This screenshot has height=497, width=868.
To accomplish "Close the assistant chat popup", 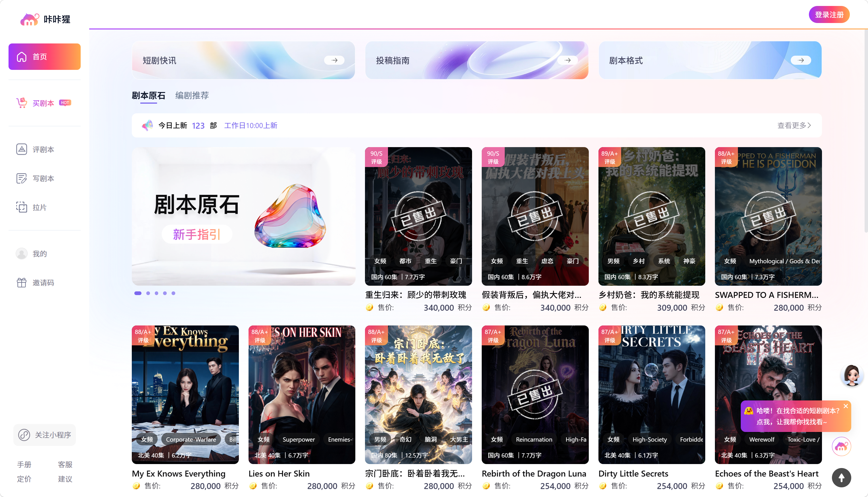I will click(846, 406).
